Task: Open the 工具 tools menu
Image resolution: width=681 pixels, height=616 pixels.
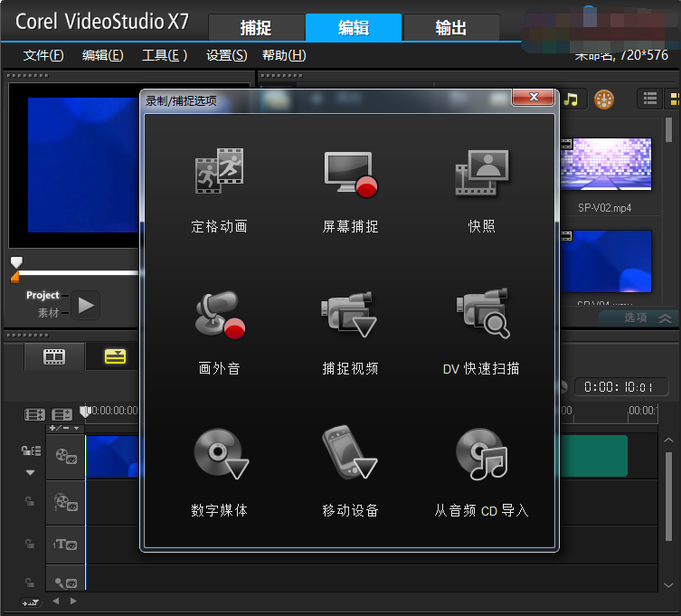Action: point(165,55)
